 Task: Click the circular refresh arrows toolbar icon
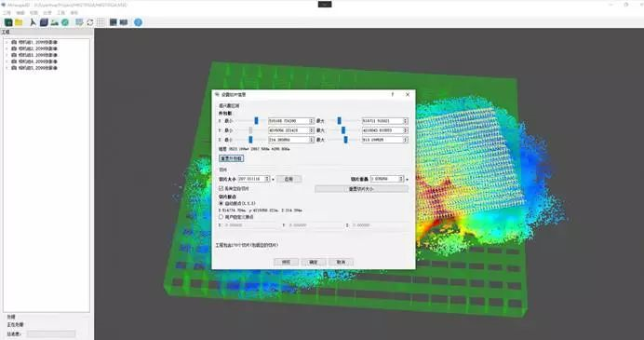(x=90, y=22)
